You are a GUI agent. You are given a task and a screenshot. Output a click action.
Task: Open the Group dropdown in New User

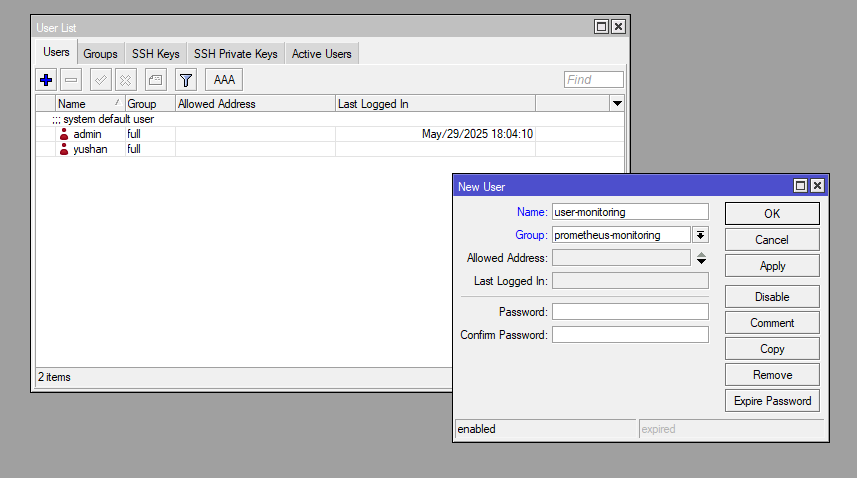701,235
